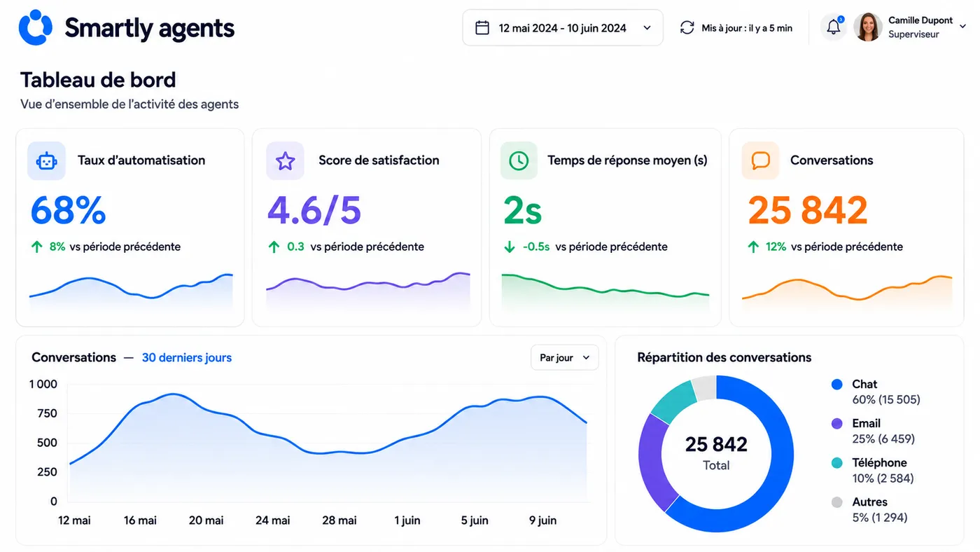Viewport: 980px width, 552px height.
Task: Open notifications via the bell icon
Action: 833,28
